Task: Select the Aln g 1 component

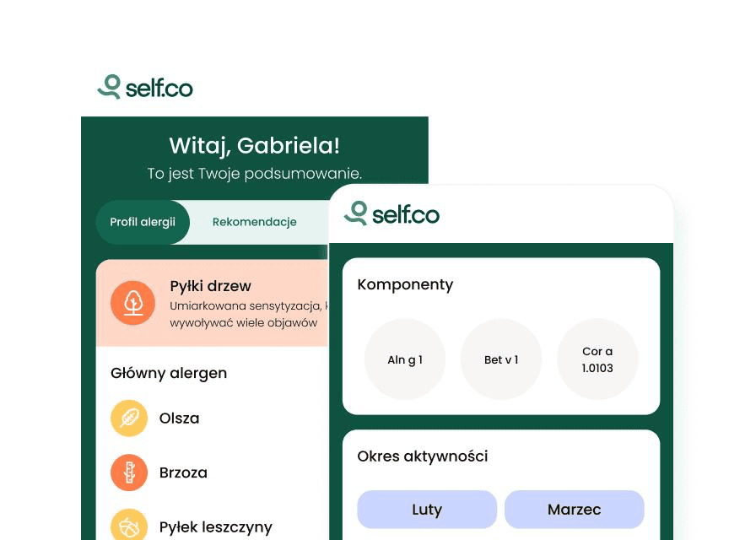Action: tap(405, 359)
